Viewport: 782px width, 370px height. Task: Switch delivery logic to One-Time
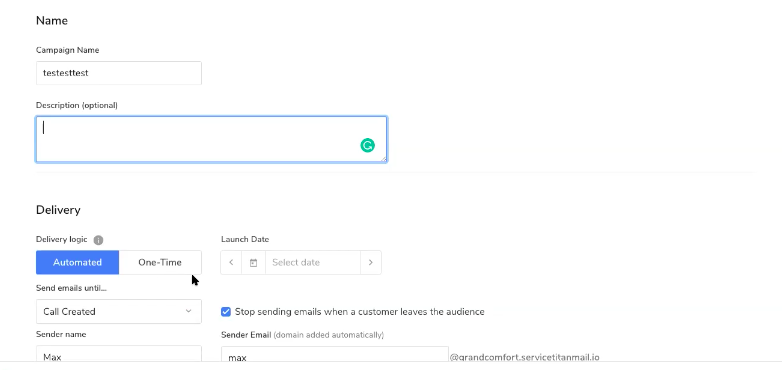tap(160, 262)
